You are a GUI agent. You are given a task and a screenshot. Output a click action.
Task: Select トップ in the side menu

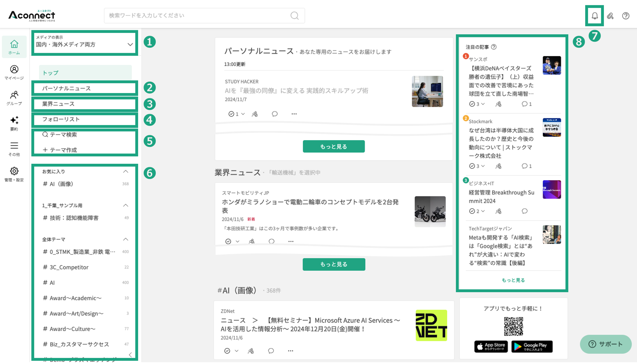click(x=85, y=73)
